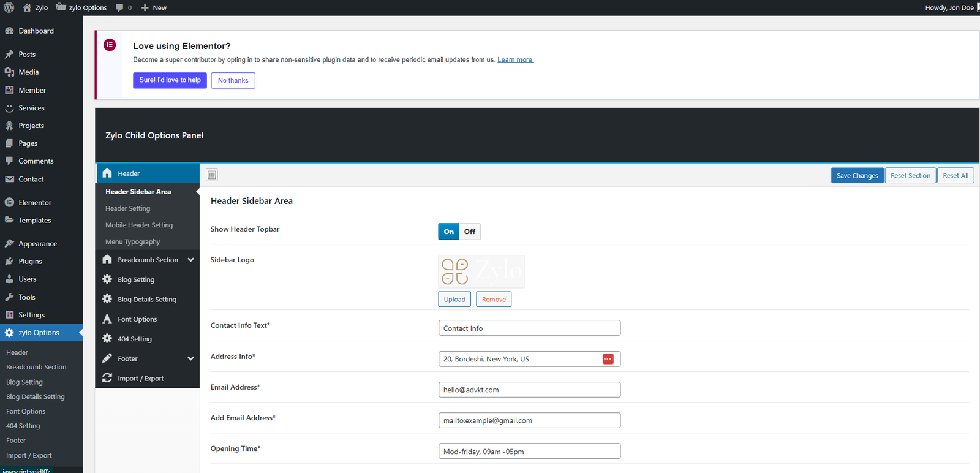Open Plugins in admin sidebar
Screen dimensions: 980x473
[x=30, y=261]
